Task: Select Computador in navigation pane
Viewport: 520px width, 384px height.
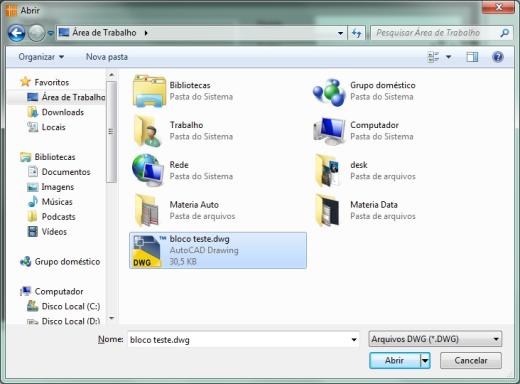Action: pos(59,291)
